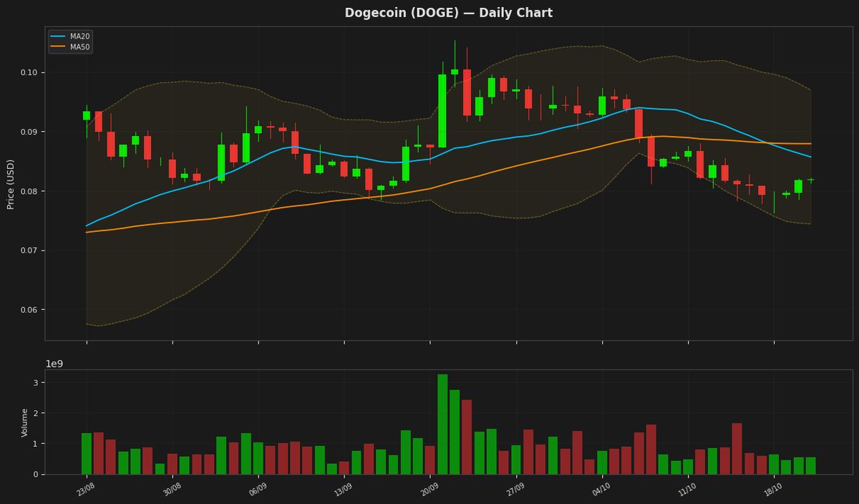Click the 1e9 volume scale multiplier
The height and width of the screenshot is (504, 859).
coord(54,364)
